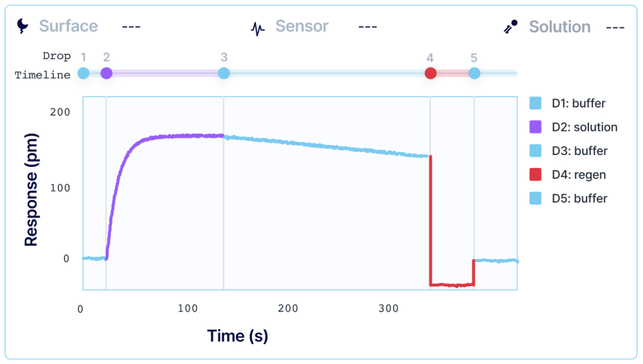Toggle D2: solution purple legend swatch
Screen dimensions: 643x364
click(535, 127)
